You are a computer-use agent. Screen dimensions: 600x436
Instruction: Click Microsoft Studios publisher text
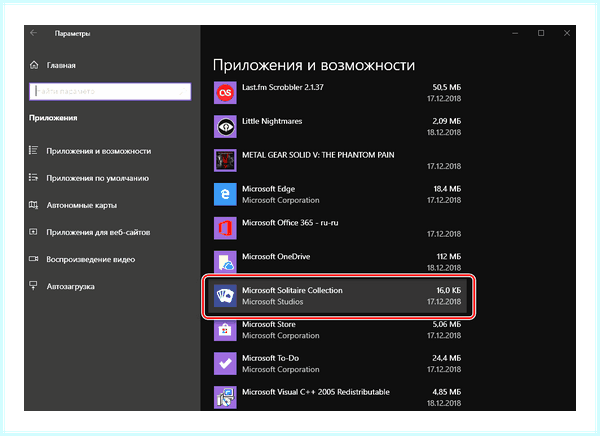(x=272, y=302)
